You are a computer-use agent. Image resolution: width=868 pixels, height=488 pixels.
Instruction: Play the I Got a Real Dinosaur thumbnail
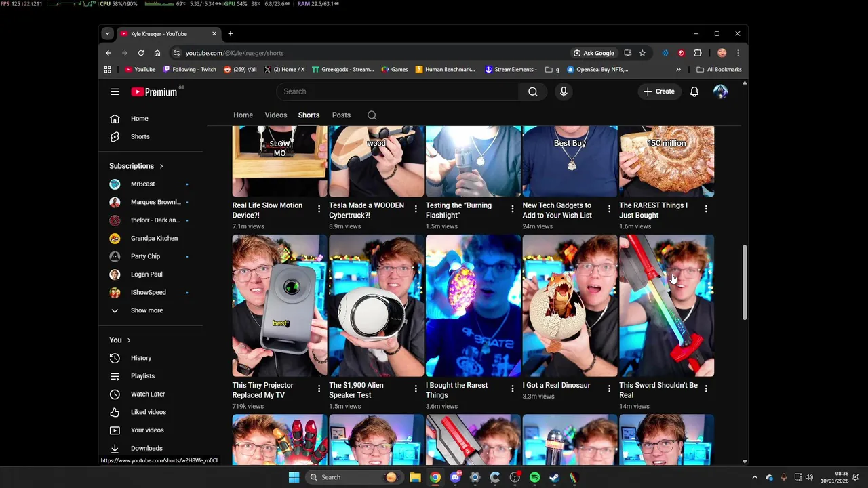(x=570, y=306)
